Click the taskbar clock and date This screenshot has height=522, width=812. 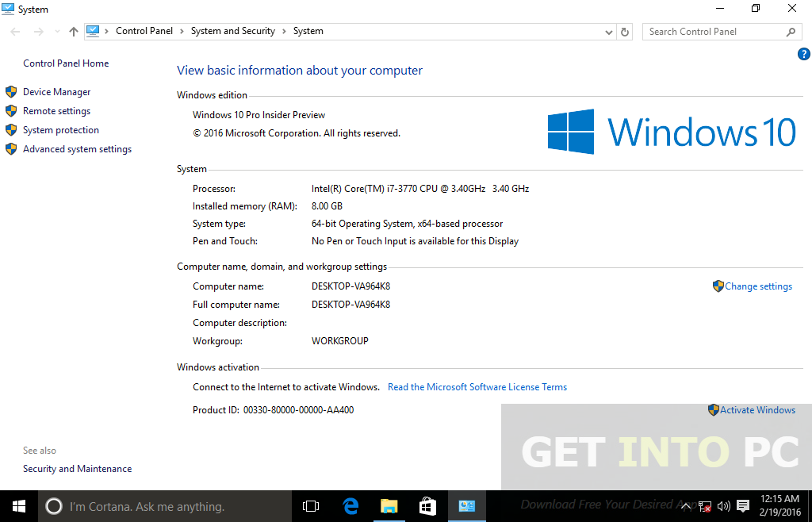pos(779,506)
